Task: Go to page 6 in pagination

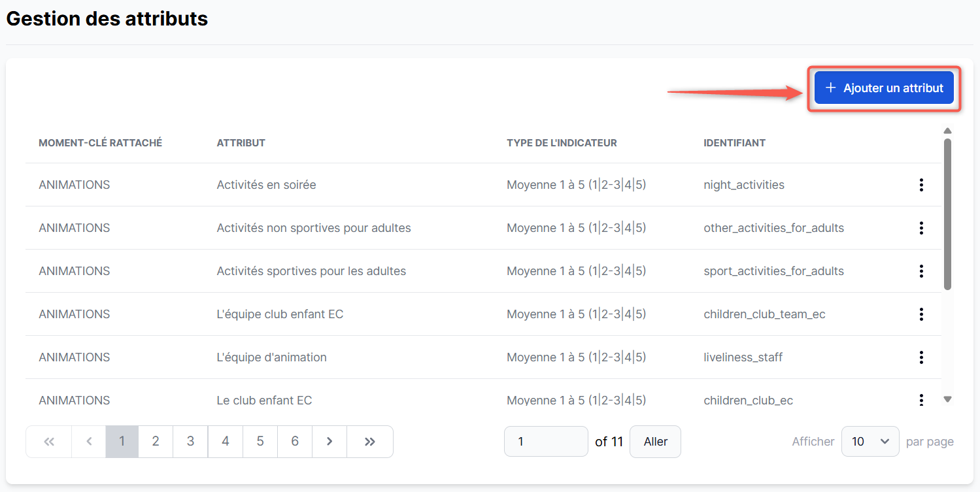Action: point(295,442)
